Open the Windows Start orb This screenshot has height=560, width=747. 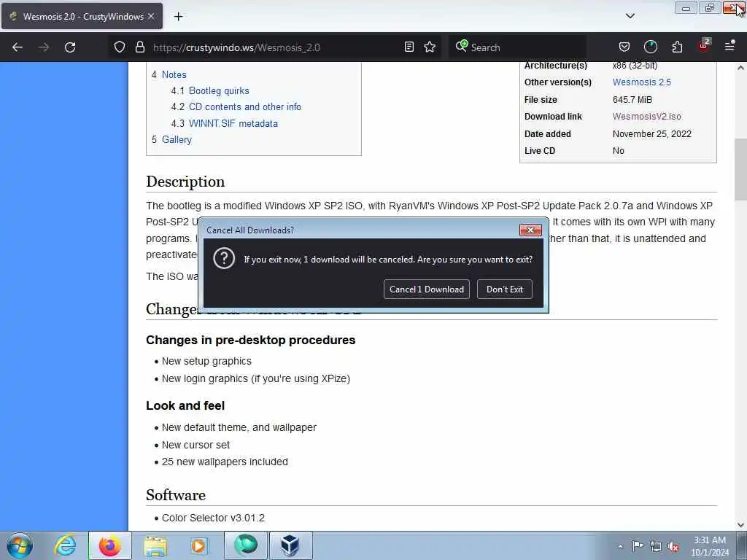pyautogui.click(x=20, y=545)
